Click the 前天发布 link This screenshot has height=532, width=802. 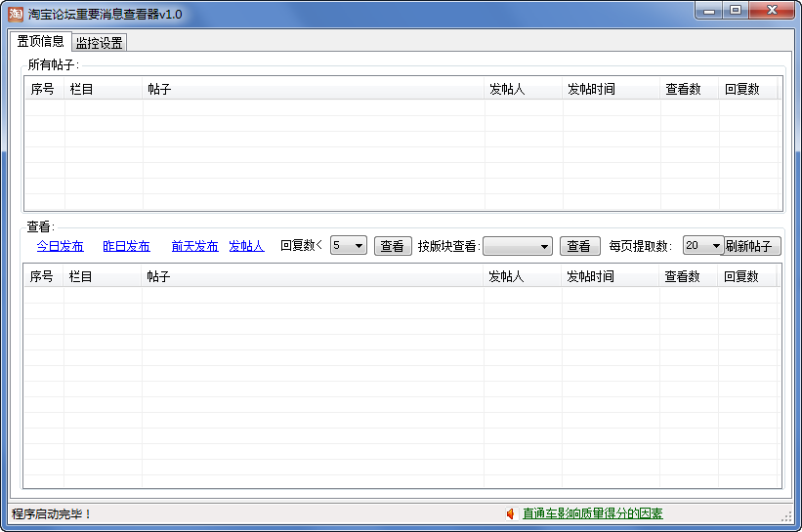[x=194, y=246]
